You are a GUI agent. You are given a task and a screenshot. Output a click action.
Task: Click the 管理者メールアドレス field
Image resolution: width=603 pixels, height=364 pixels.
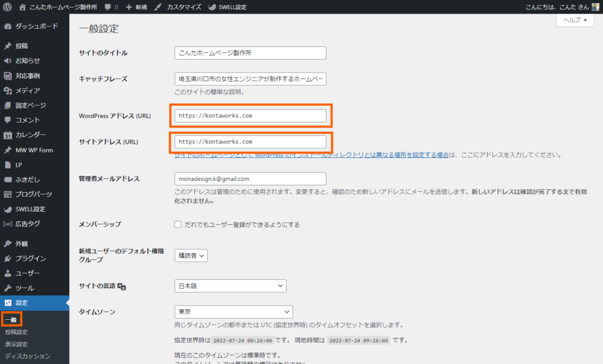coord(250,178)
